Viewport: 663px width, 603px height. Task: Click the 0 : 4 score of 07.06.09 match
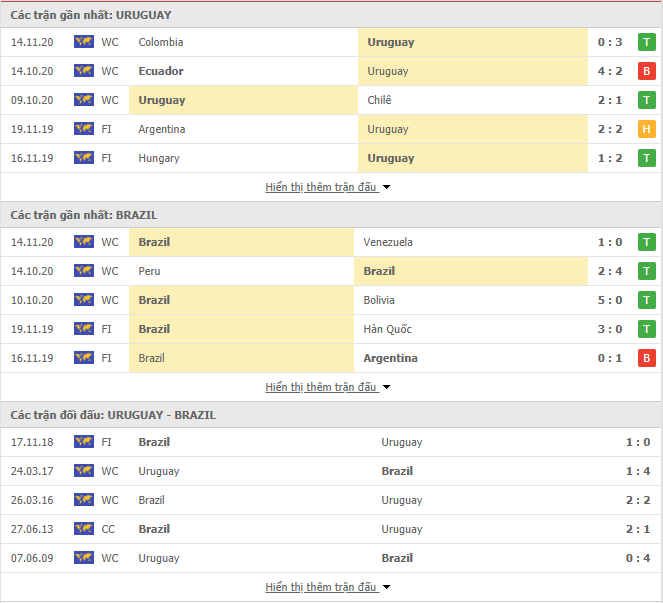pyautogui.click(x=638, y=558)
